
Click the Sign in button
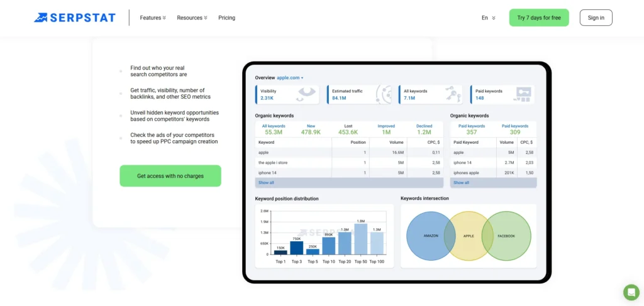point(596,18)
